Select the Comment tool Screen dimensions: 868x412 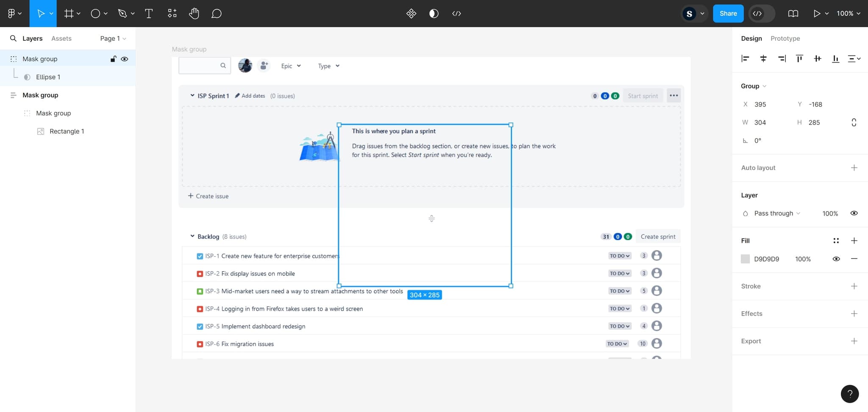[217, 14]
